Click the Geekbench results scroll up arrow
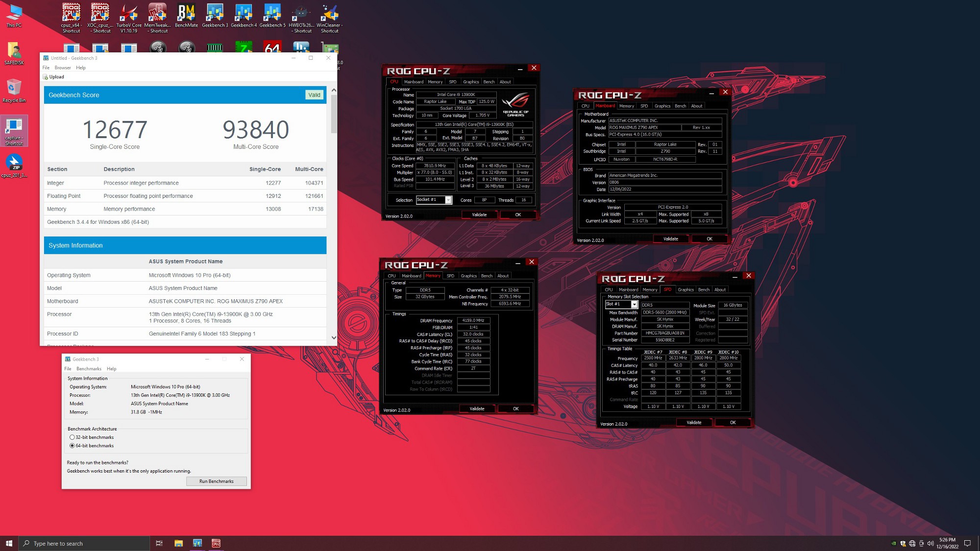Image resolution: width=980 pixels, height=551 pixels. click(334, 90)
